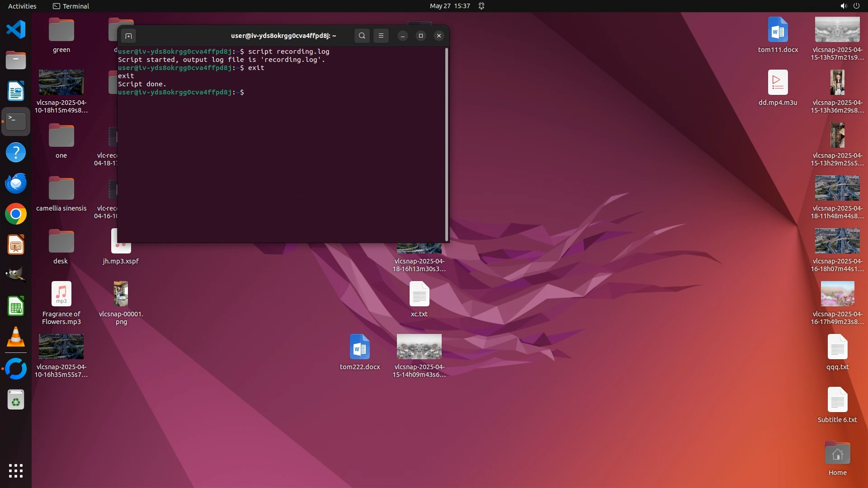Open system menu via power icon
This screenshot has height=488, width=868.
click(856, 6)
